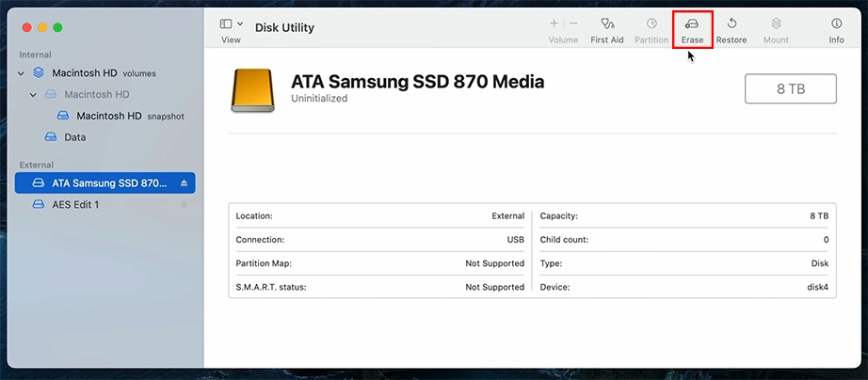This screenshot has height=380, width=868.
Task: Click the Connection value USB
Action: point(515,240)
